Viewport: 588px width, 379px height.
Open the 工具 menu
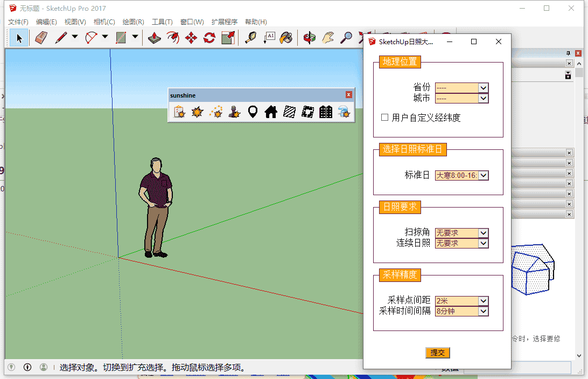164,22
